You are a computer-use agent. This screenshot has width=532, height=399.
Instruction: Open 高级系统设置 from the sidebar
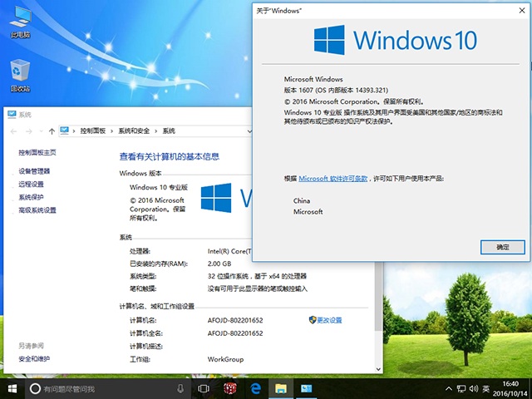(x=37, y=210)
